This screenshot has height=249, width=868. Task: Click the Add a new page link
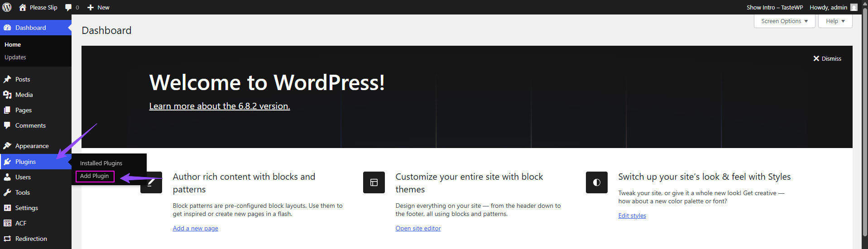click(196, 228)
